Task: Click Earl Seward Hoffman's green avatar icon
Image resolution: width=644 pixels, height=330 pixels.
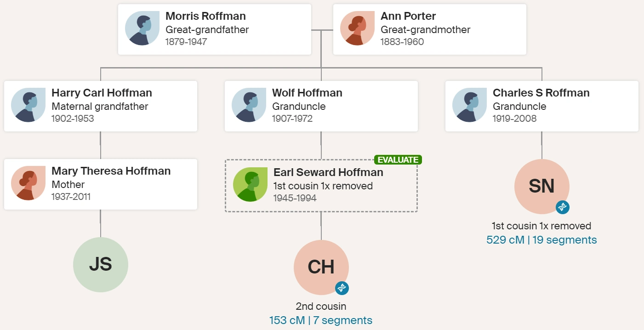Action: [250, 184]
